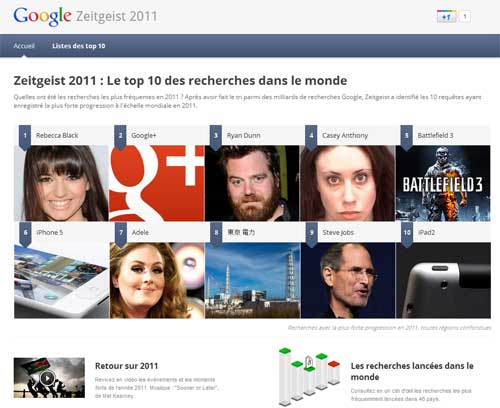Open the Casey Anthony photo tile
The image size is (500, 408).
(x=347, y=183)
